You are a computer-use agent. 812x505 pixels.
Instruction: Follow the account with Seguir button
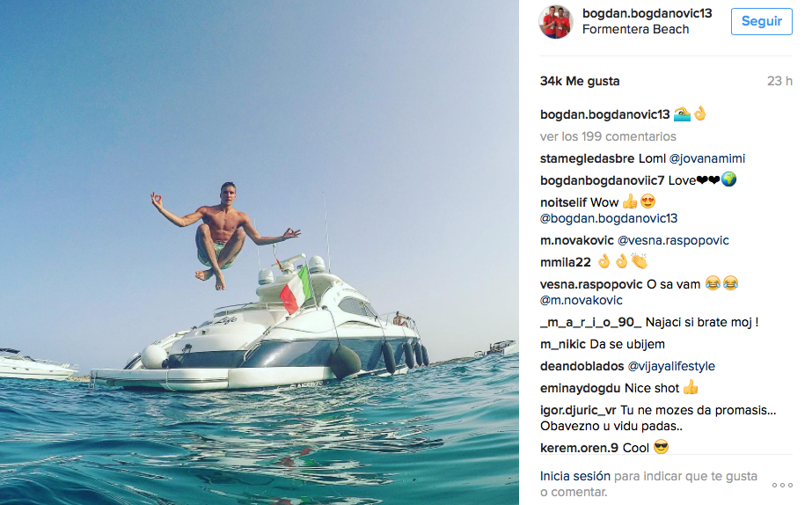[761, 21]
